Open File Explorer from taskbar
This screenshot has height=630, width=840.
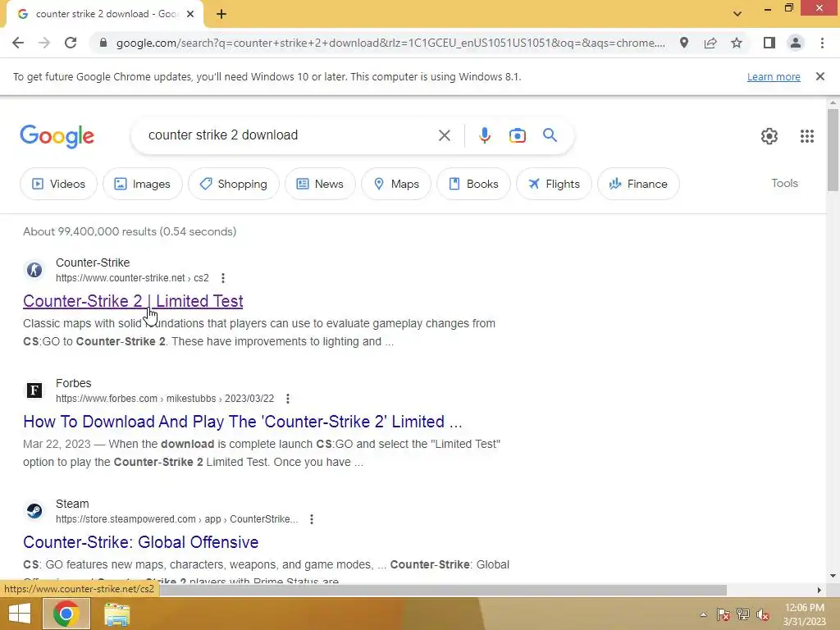click(116, 614)
